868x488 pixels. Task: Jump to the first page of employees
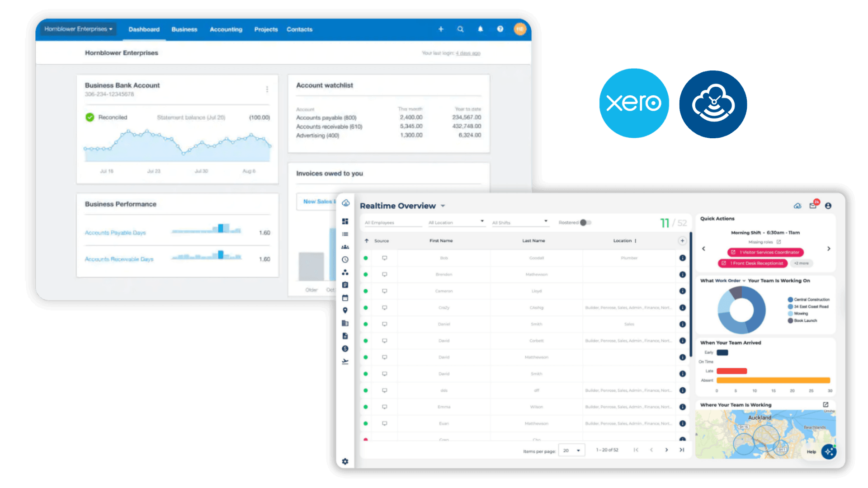pyautogui.click(x=636, y=450)
